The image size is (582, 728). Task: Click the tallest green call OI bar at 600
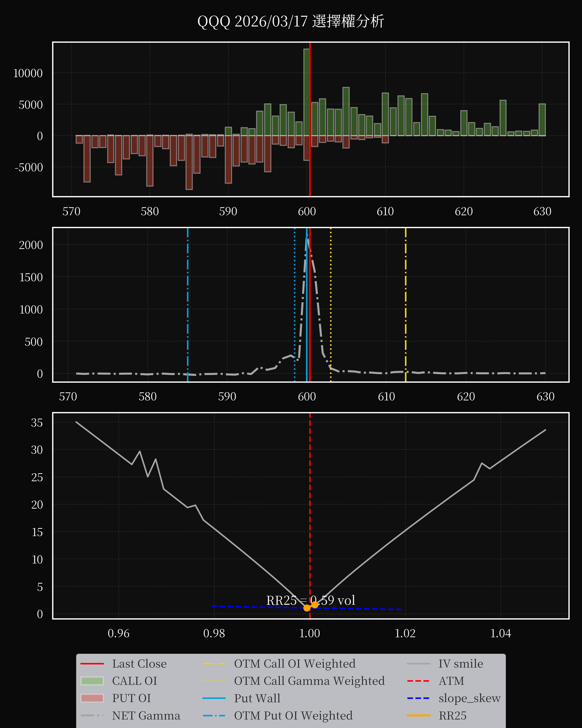pos(306,92)
